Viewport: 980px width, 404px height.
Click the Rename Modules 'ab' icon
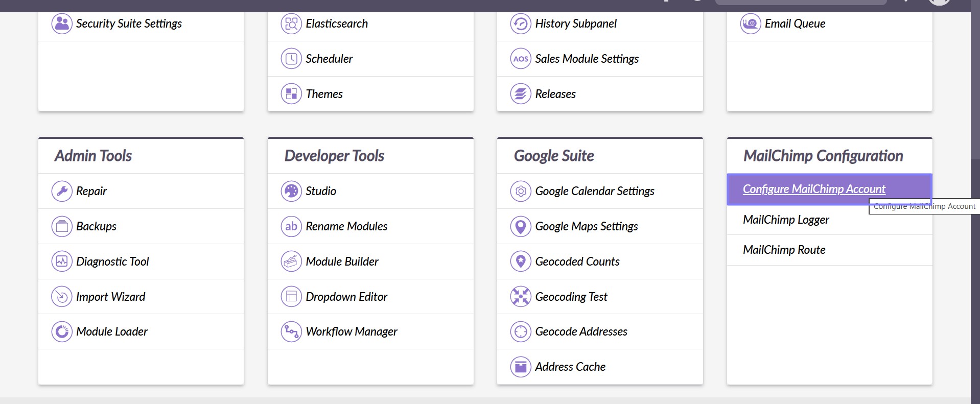pyautogui.click(x=291, y=226)
